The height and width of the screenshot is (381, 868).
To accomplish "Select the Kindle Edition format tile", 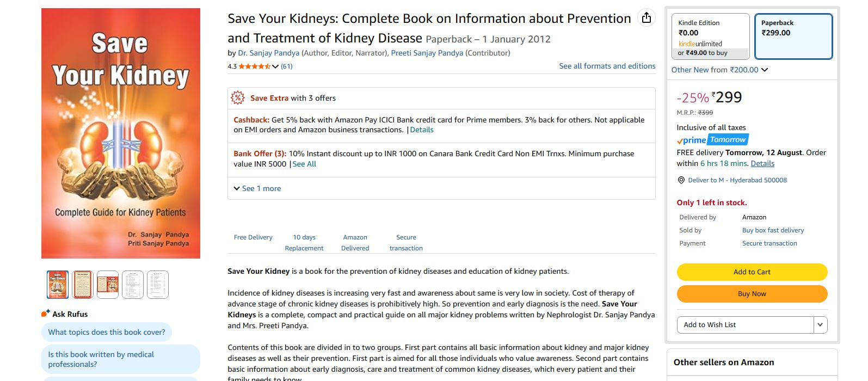I will pos(709,36).
